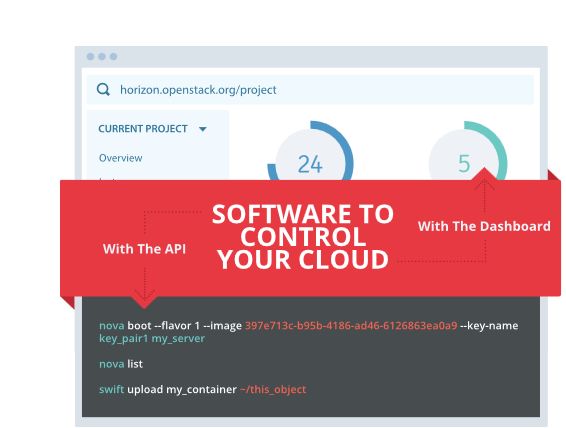Click the With The API label
The width and height of the screenshot is (566, 428).
(144, 249)
